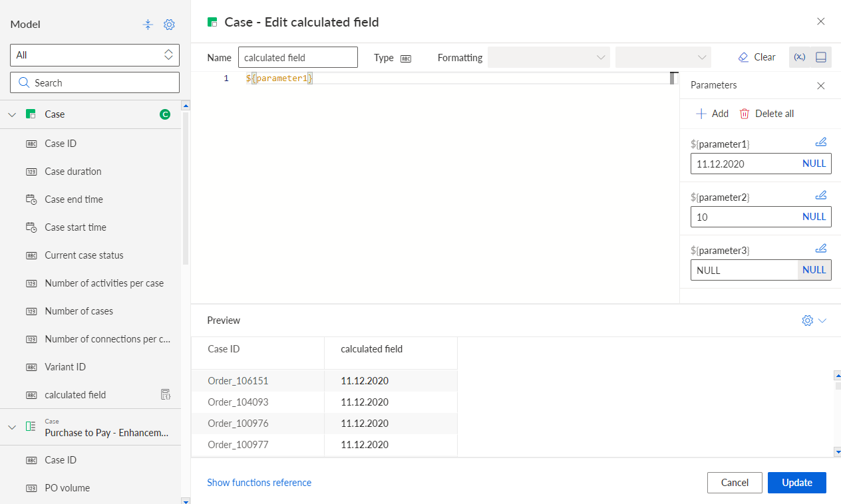The width and height of the screenshot is (841, 504).
Task: Close the Edit calculated field dialog
Action: pos(821,21)
